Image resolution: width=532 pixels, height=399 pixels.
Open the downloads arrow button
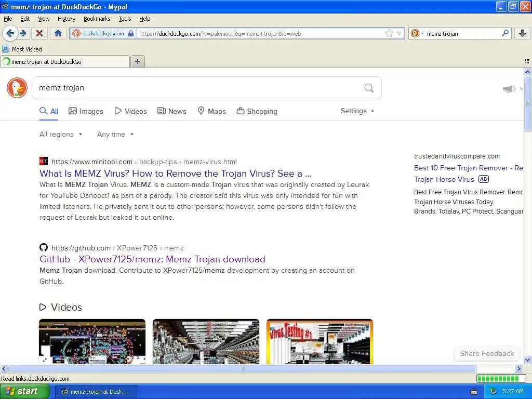point(523,33)
